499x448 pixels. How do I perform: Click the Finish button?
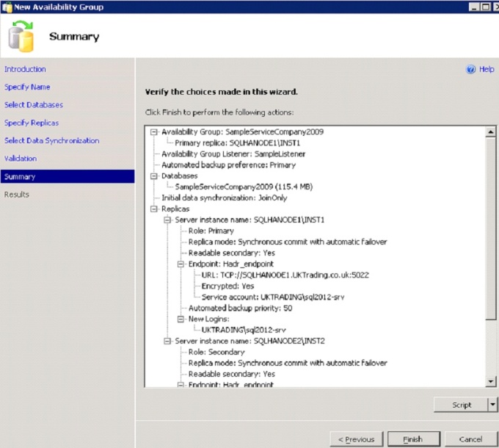[x=414, y=439]
